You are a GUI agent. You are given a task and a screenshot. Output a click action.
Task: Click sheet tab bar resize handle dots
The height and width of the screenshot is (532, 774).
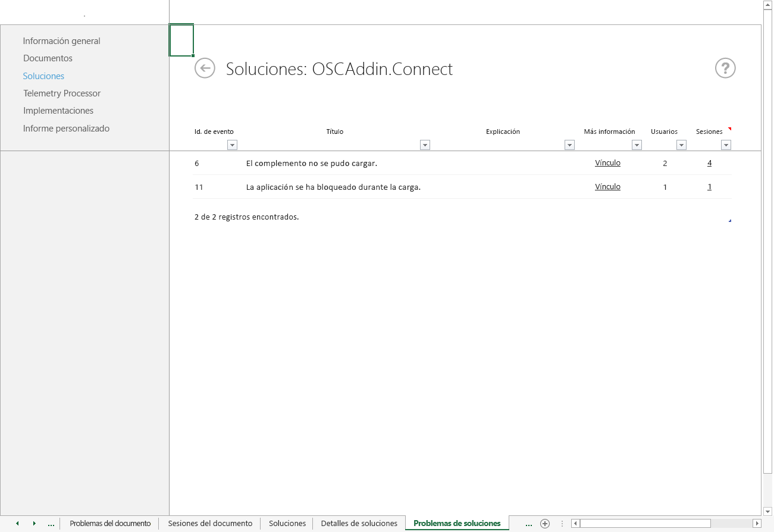[562, 524]
